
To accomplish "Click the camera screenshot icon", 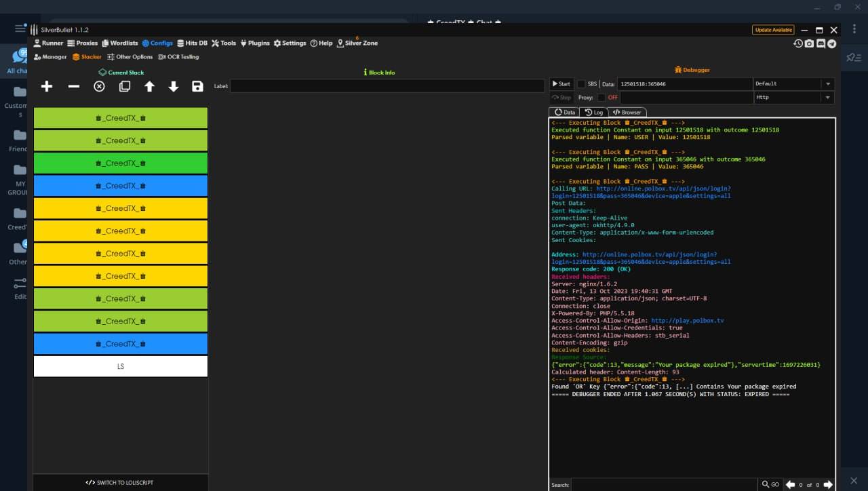I will click(x=809, y=43).
